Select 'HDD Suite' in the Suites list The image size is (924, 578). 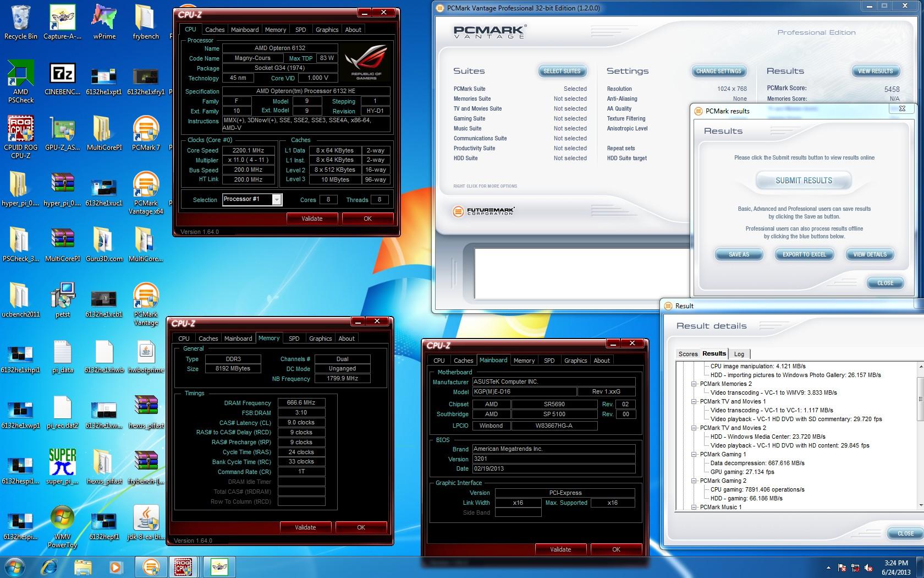465,158
